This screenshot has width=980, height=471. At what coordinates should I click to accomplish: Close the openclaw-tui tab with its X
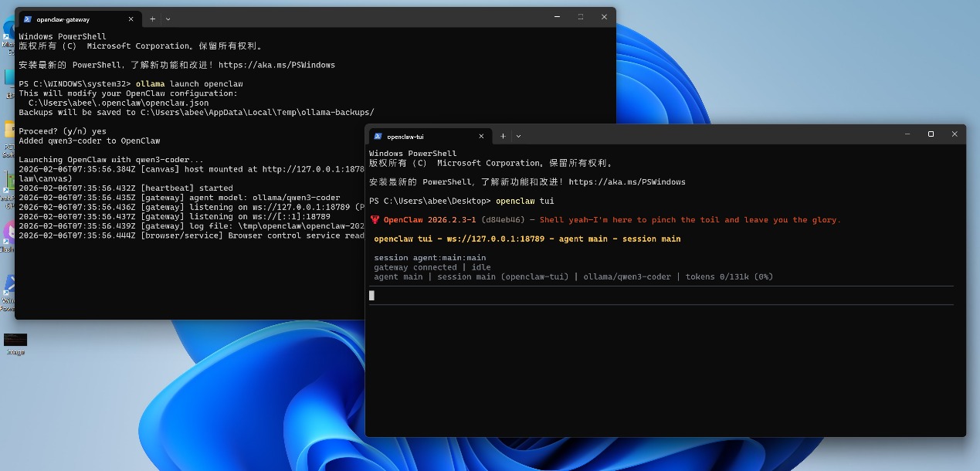pyautogui.click(x=482, y=136)
